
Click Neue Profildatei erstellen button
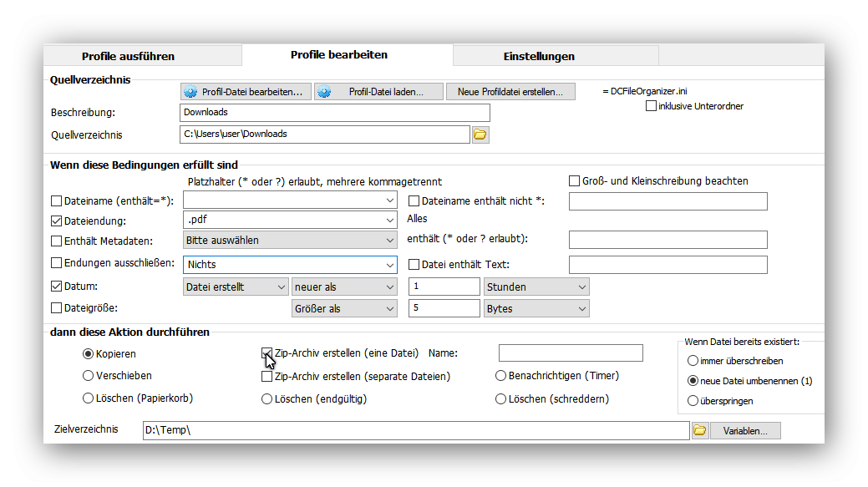(510, 92)
